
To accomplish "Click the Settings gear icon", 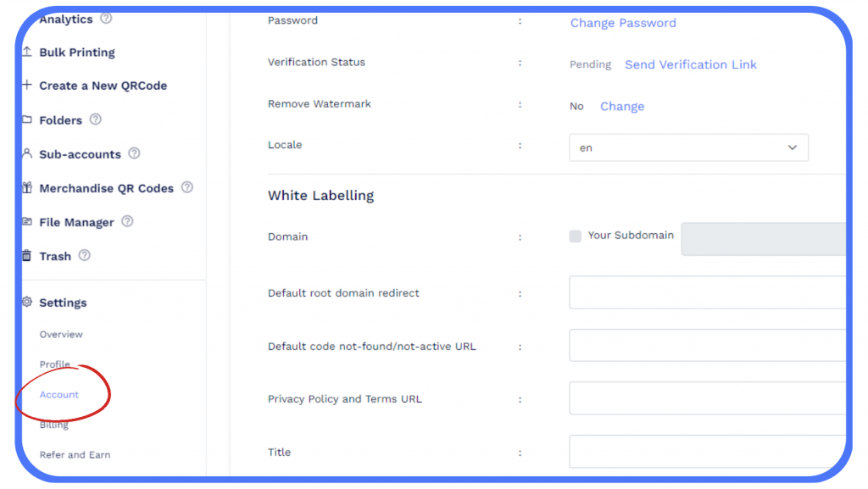I will point(26,302).
